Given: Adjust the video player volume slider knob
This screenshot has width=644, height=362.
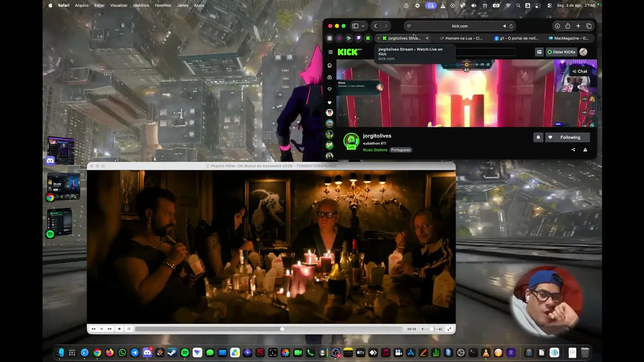Looking at the screenshot, I should (x=431, y=329).
